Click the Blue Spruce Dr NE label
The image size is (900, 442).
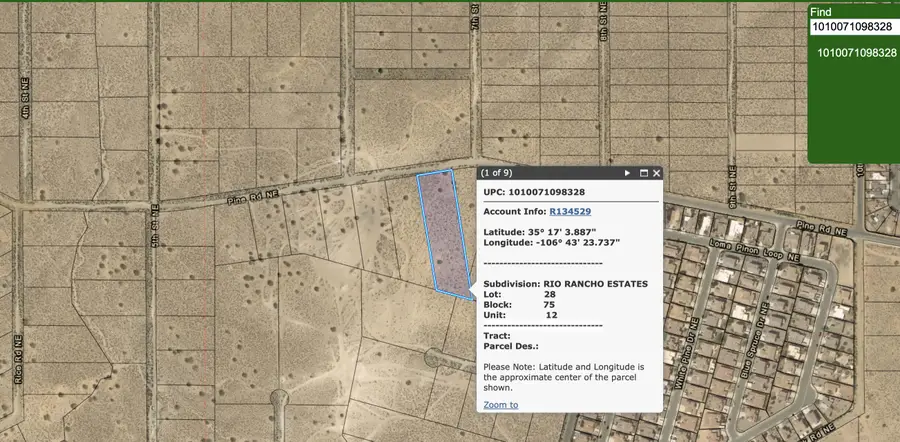(754, 340)
